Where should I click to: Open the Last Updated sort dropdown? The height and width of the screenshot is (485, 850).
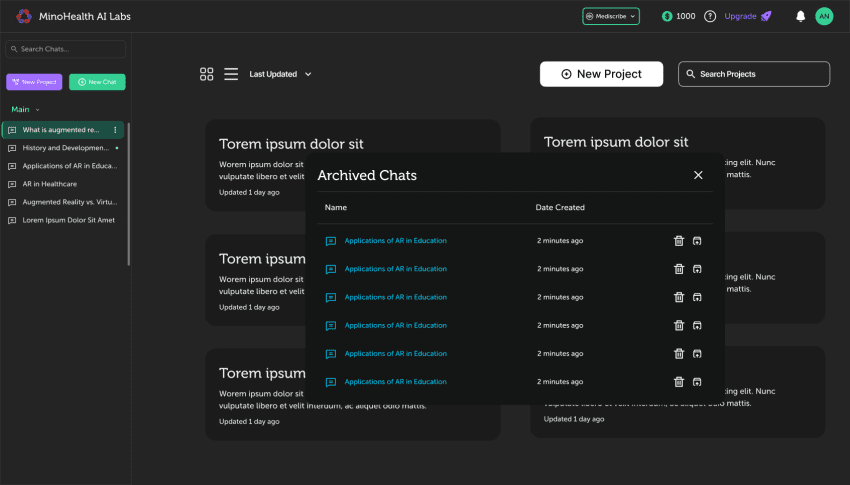point(280,74)
